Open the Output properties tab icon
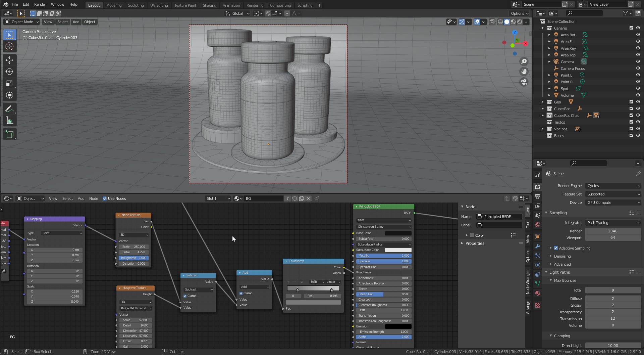 (x=538, y=196)
